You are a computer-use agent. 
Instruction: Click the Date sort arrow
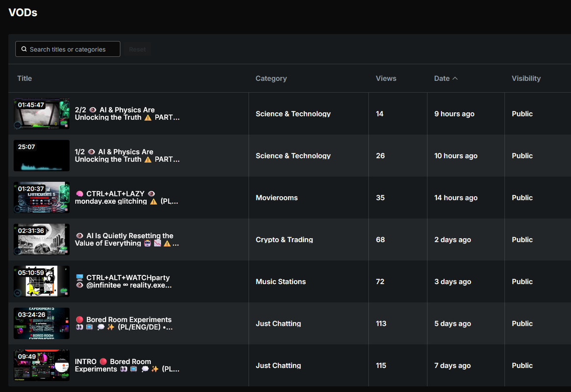455,78
